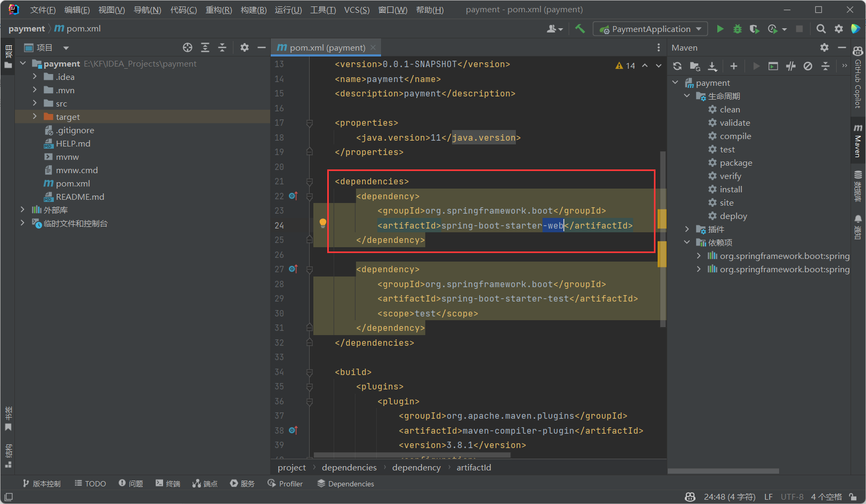This screenshot has width=866, height=504.
Task: Toggle Maven offline mode icon
Action: (x=791, y=66)
